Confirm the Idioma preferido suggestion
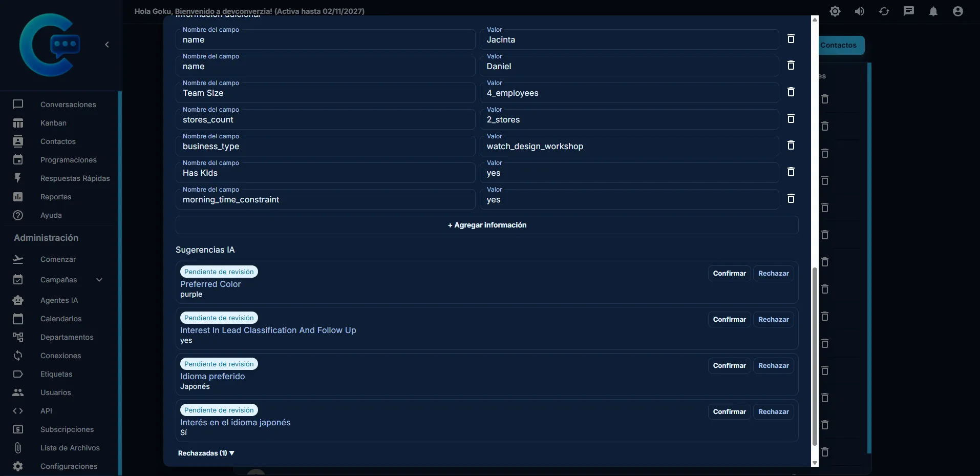980x476 pixels. pos(729,365)
